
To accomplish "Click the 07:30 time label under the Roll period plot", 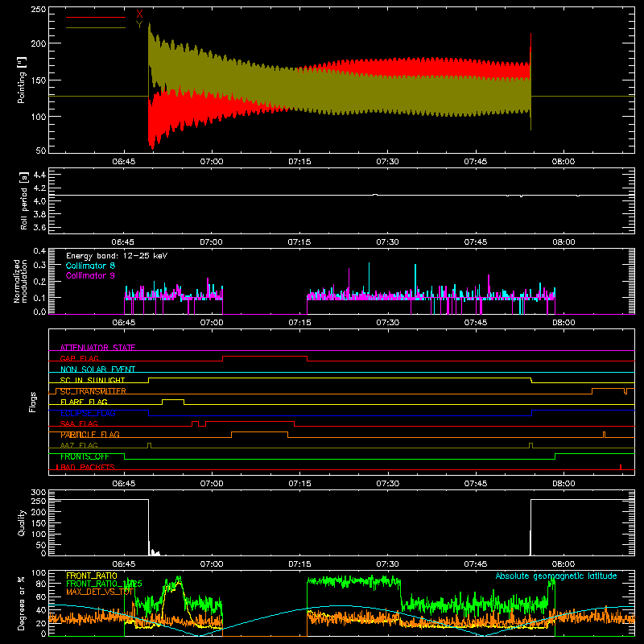I will point(387,242).
